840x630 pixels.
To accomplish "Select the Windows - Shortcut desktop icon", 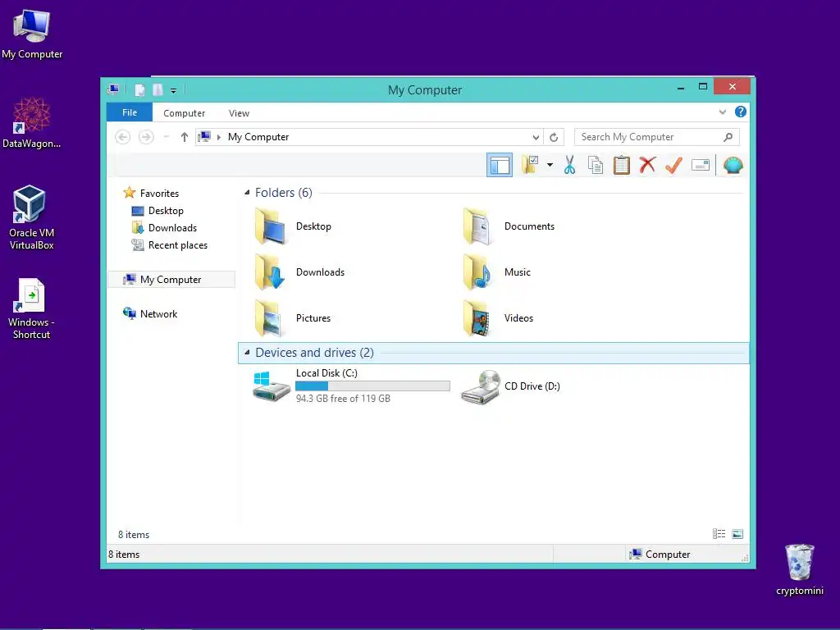I will 31,308.
